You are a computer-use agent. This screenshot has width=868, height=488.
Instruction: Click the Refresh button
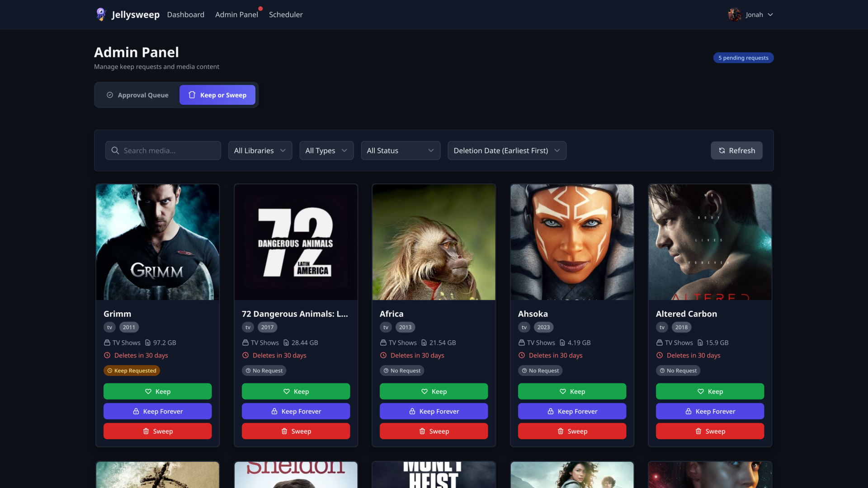click(x=736, y=150)
